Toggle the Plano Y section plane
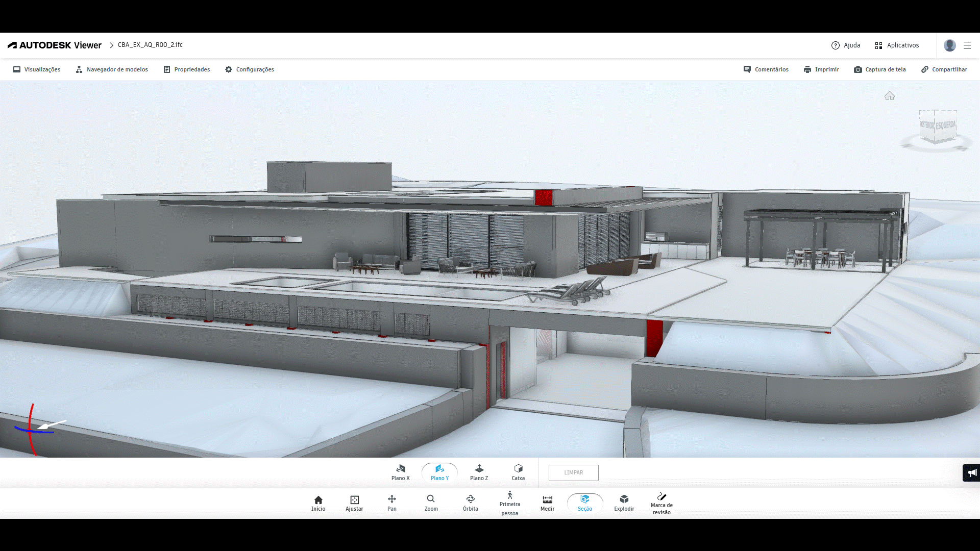The image size is (980, 551). [439, 472]
